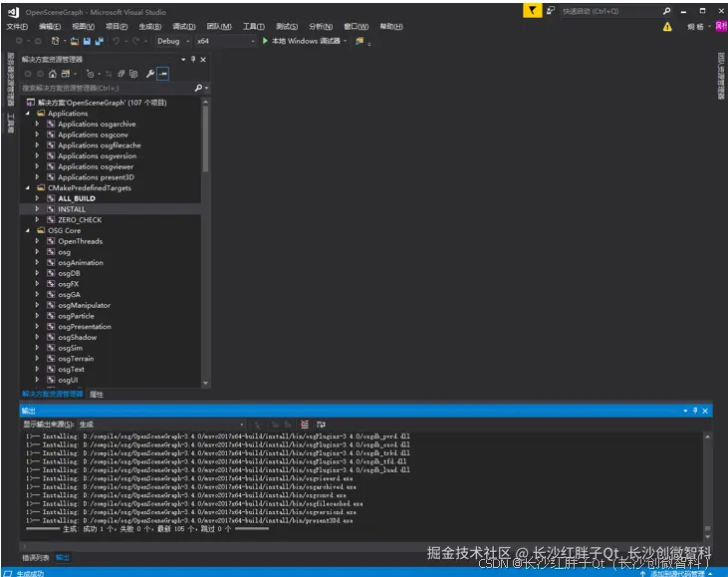Click the Solution Explorer vertical scrollbar thumb
Screen dimensions: 728x577
click(205, 139)
